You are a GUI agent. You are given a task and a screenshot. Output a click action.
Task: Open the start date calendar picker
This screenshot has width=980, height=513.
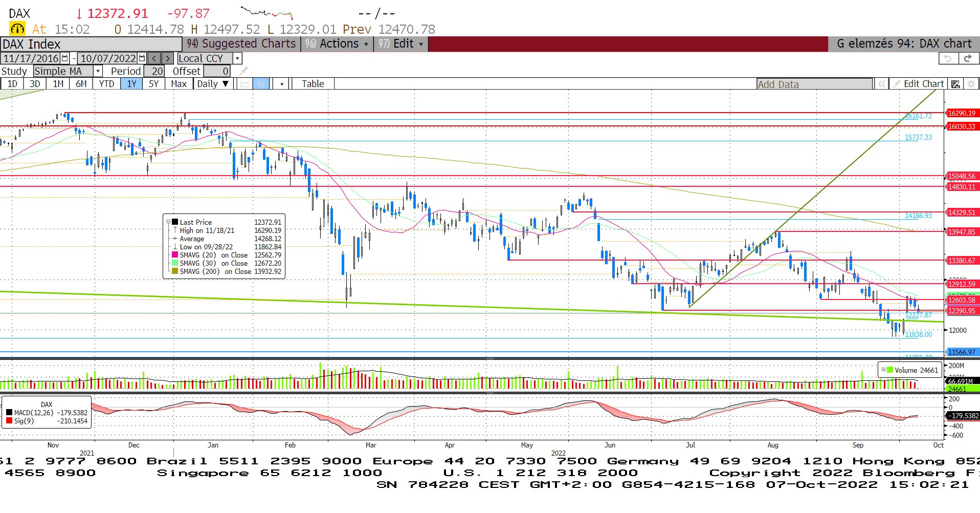pyautogui.click(x=65, y=58)
